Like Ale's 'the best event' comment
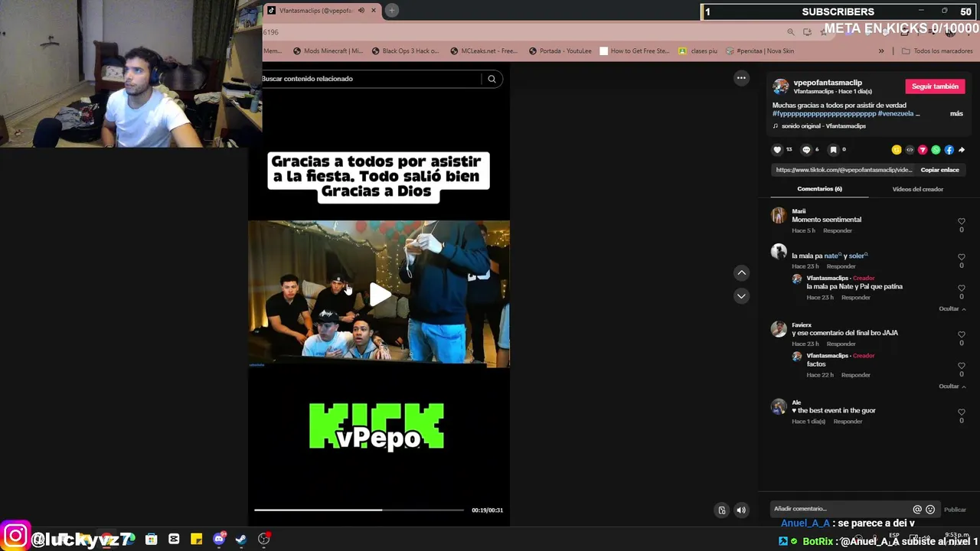 962,412
